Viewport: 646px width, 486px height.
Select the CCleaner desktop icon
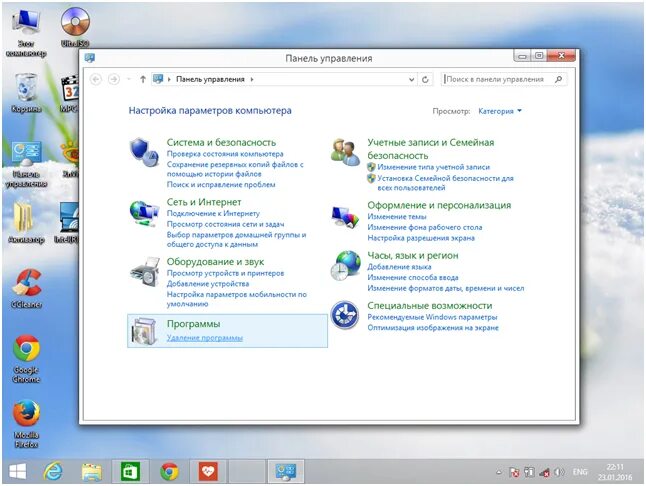coord(26,288)
